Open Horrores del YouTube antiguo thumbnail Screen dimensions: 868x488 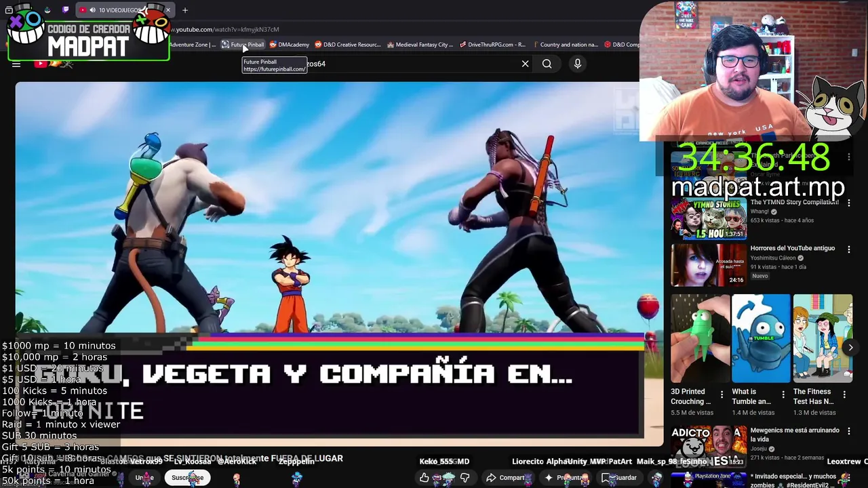click(709, 266)
